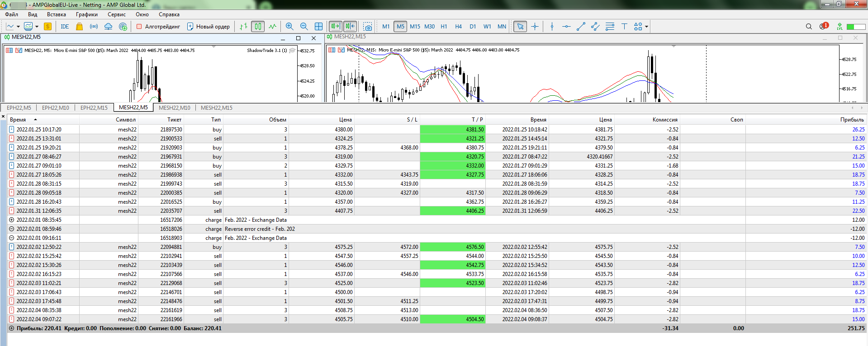Open the chart type dropdown arrow

coord(18,27)
